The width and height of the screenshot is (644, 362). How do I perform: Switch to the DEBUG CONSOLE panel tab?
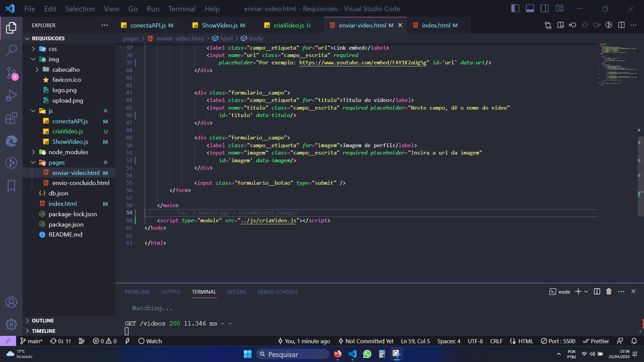click(278, 292)
